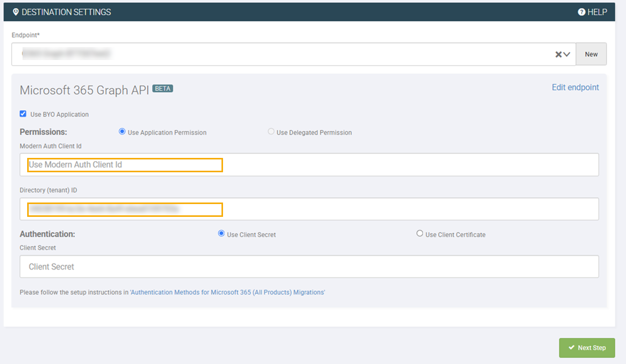The height and width of the screenshot is (364, 626).
Task: Click the Directory (tenant) ID input field
Action: click(309, 209)
